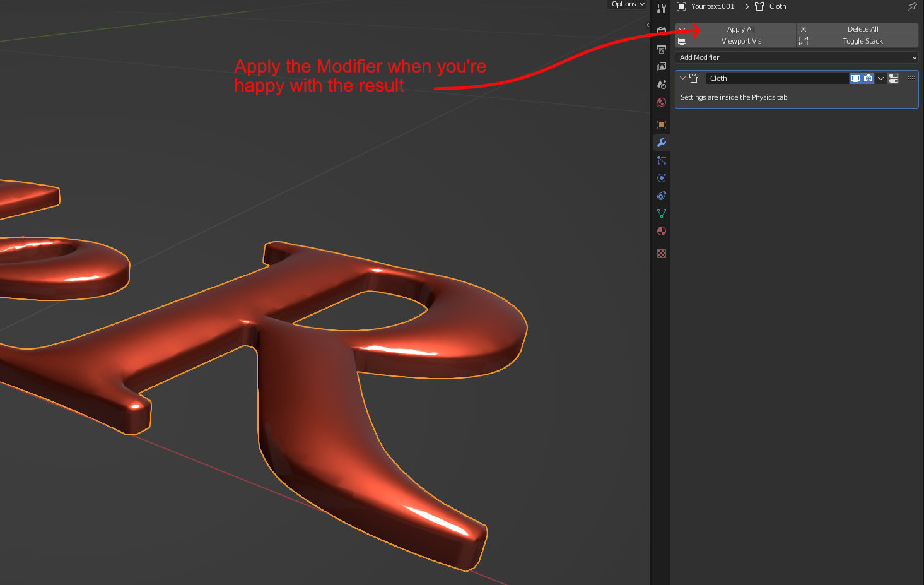Open the Particles properties tab
Screen dimensions: 924x585
(x=661, y=160)
